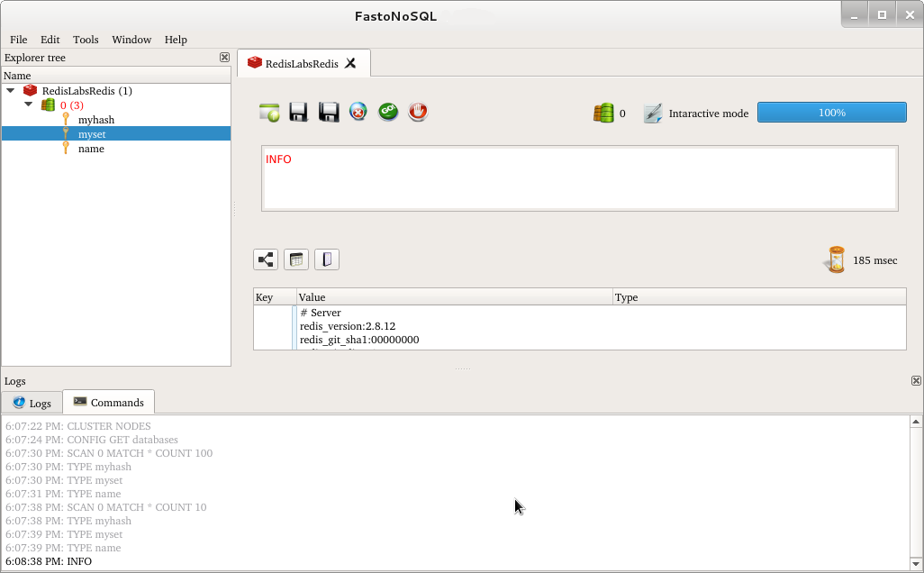Click the key icon beside myset
The width and height of the screenshot is (924, 573).
tap(66, 134)
